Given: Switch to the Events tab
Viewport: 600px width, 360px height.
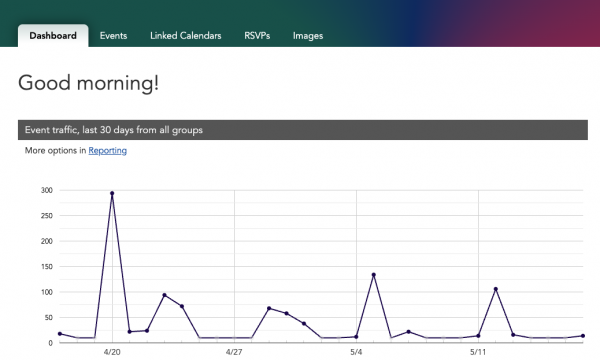Looking at the screenshot, I should [113, 36].
